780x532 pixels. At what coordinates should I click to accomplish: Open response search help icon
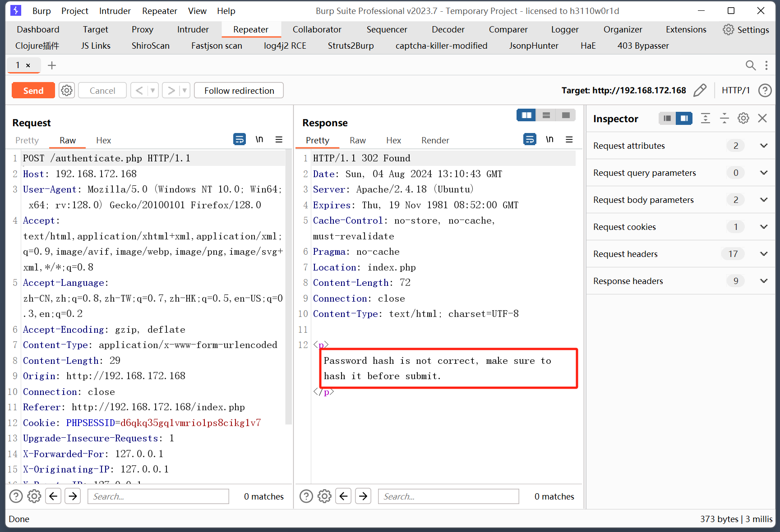(x=306, y=496)
